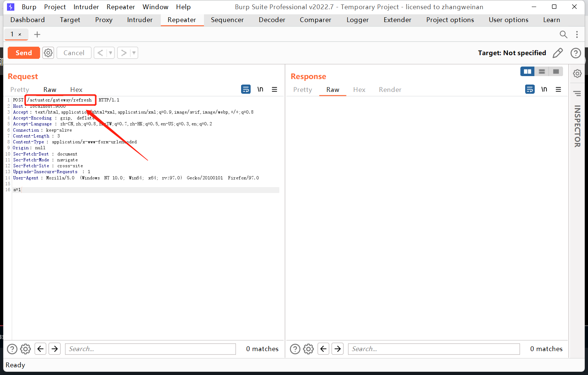Go back to the previous request in history
Screen dimensions: 588x375
(x=100, y=53)
